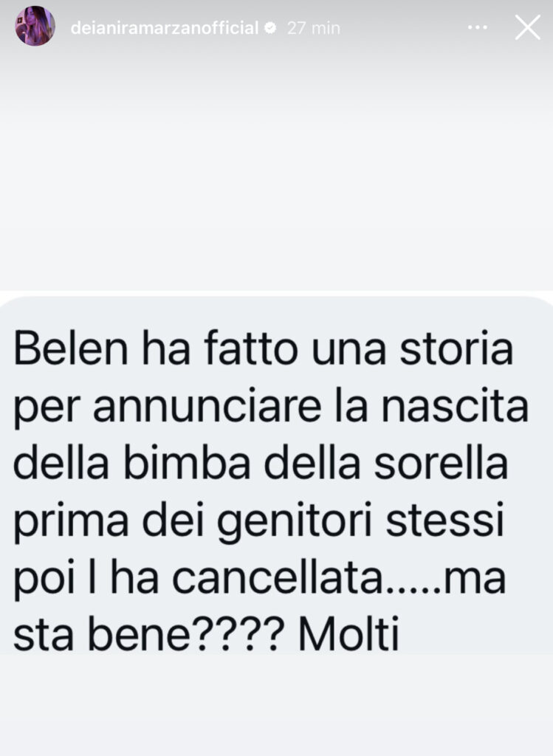
Task: Open the deianiramarzanofficial username link
Action: coord(165,28)
